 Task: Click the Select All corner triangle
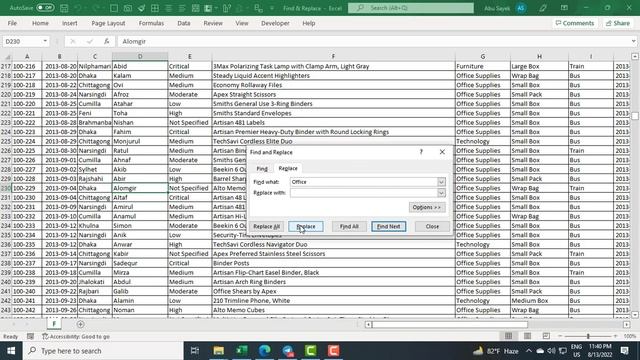(7, 56)
